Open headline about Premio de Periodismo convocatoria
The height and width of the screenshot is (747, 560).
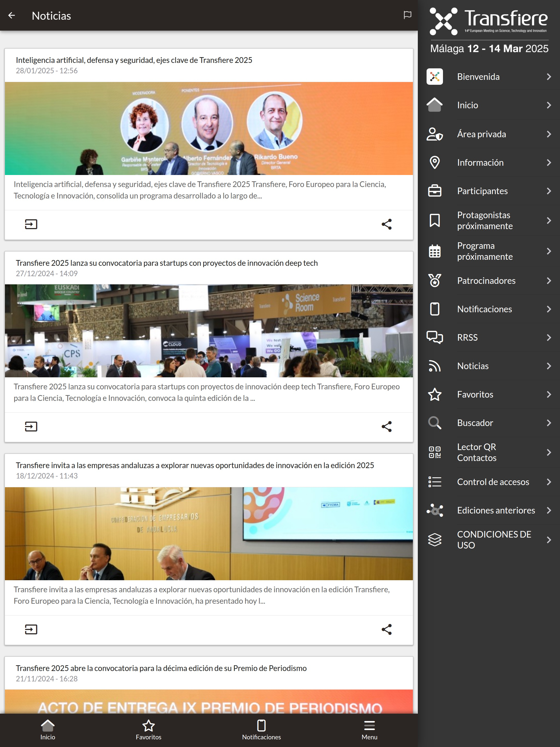tap(161, 668)
